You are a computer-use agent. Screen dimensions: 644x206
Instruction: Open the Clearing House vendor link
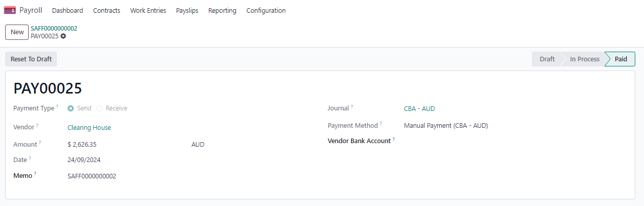click(89, 128)
